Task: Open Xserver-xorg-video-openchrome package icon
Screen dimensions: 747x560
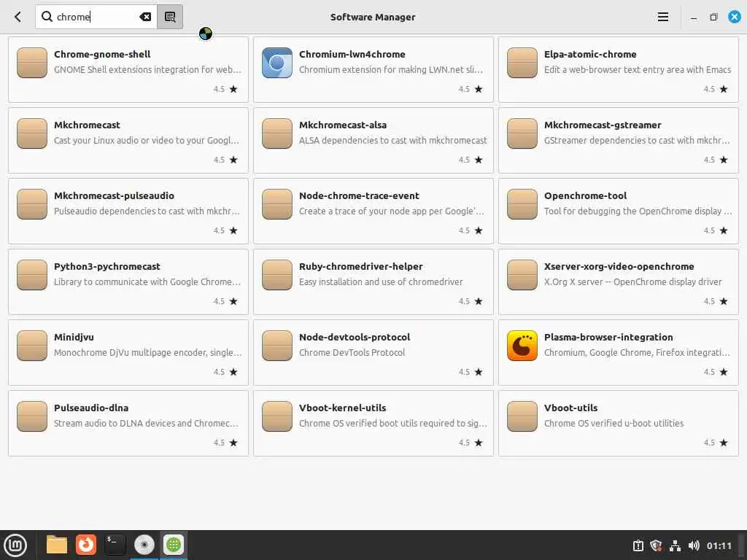Action: click(522, 275)
